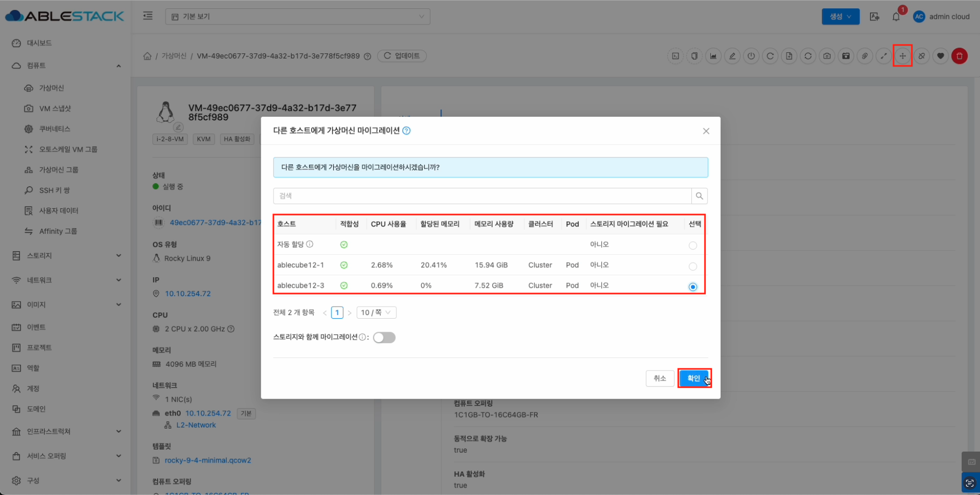Click the camera VM snapshot icon
The height and width of the screenshot is (495, 980).
(x=827, y=56)
